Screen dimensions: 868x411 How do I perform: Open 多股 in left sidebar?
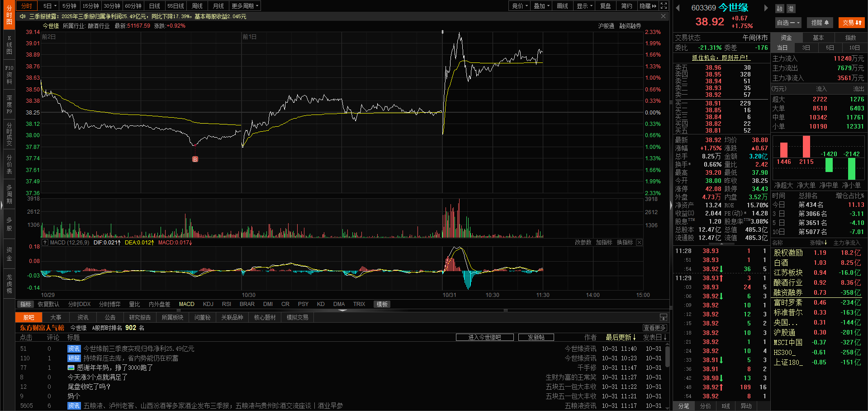tap(9, 224)
